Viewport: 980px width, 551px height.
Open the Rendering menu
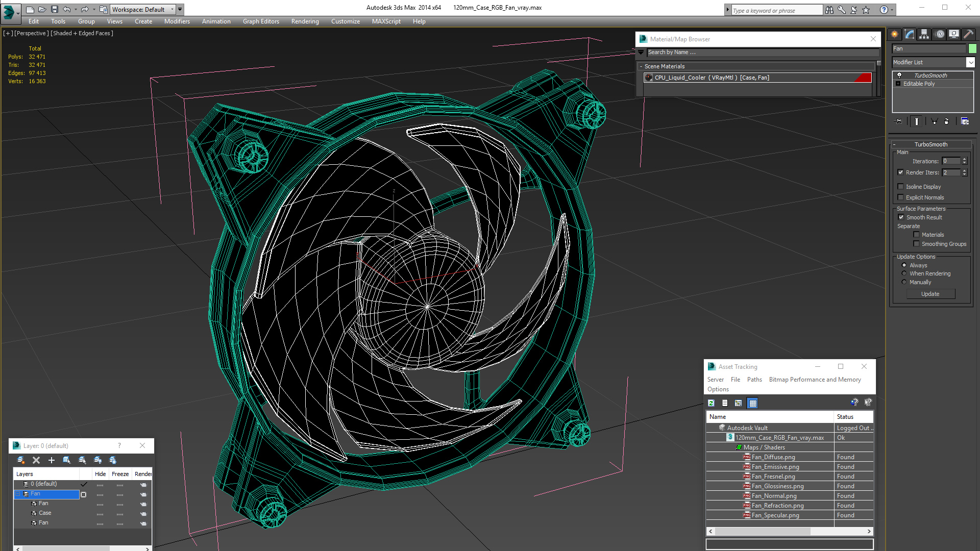pos(305,21)
